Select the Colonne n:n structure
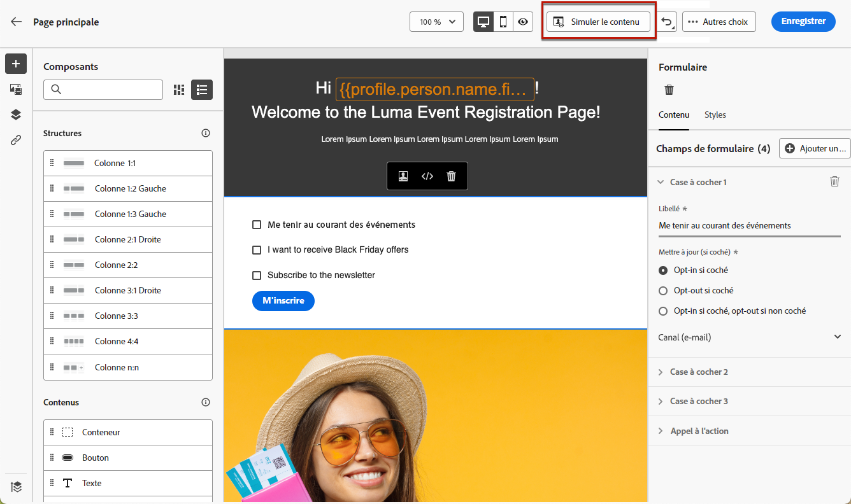 128,367
